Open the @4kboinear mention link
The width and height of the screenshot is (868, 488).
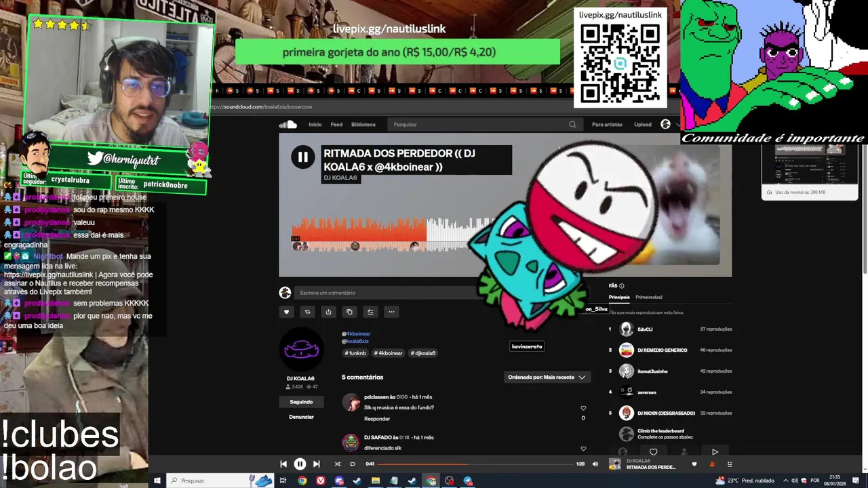(x=356, y=333)
